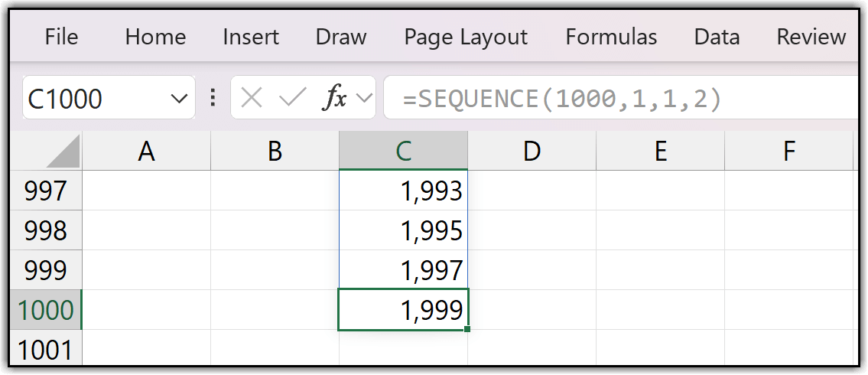The height and width of the screenshot is (375, 868).
Task: Switch to the Home tab
Action: 155,37
